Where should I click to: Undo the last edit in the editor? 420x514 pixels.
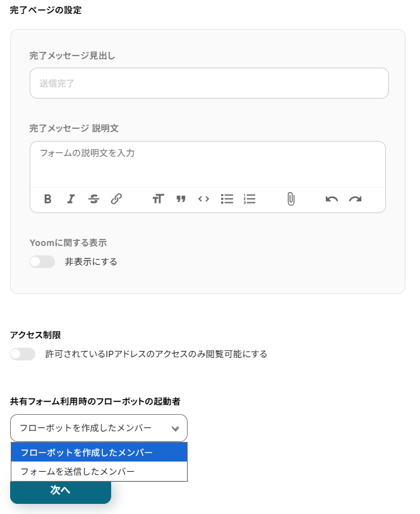point(332,199)
